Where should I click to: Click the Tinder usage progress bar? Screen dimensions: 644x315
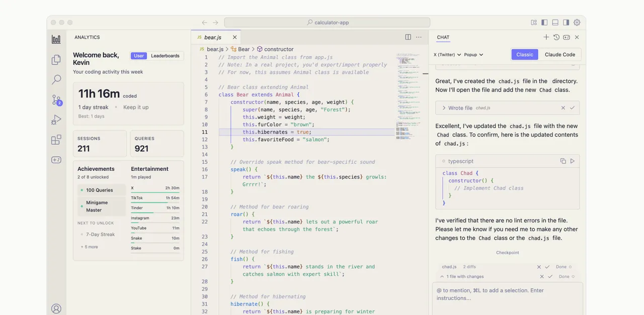point(155,212)
